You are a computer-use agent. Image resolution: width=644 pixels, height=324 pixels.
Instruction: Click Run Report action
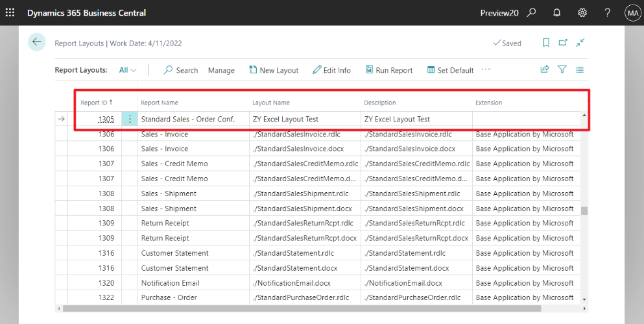click(389, 70)
